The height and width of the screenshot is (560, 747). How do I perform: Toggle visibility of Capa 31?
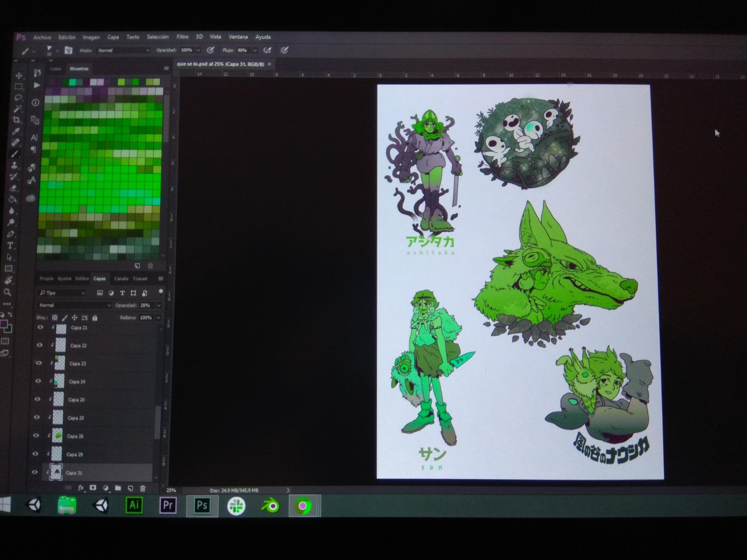35,472
